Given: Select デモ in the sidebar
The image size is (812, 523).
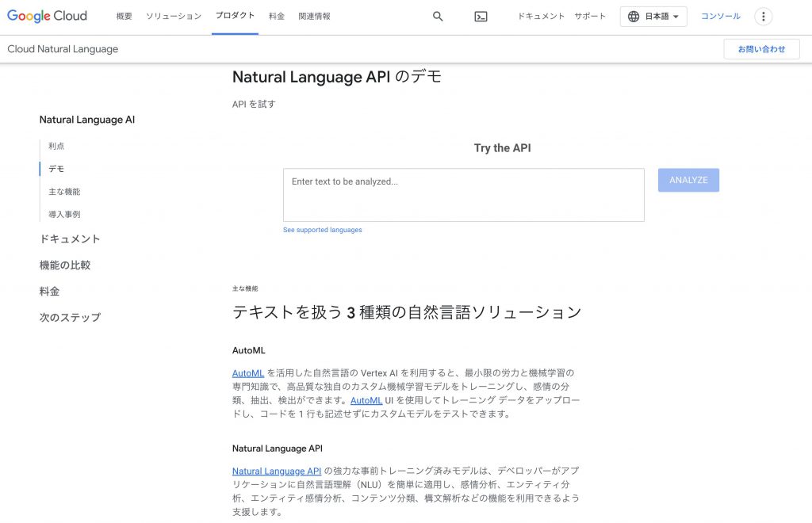Looking at the screenshot, I should coord(56,169).
